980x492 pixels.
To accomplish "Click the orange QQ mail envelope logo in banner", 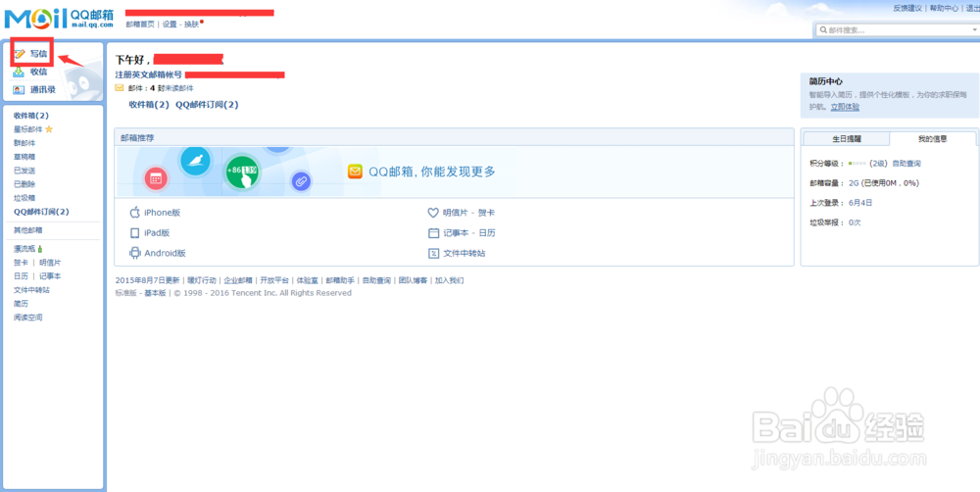I will tap(355, 172).
